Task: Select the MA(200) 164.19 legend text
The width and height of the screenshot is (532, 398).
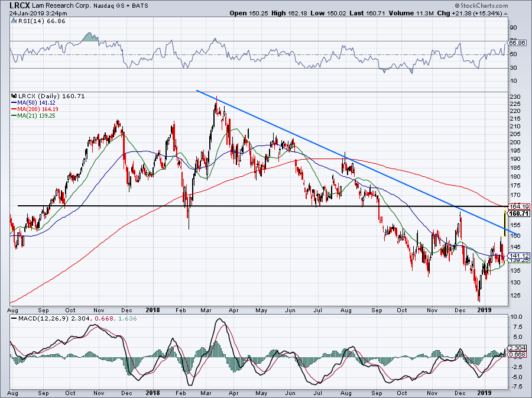Action: point(38,109)
